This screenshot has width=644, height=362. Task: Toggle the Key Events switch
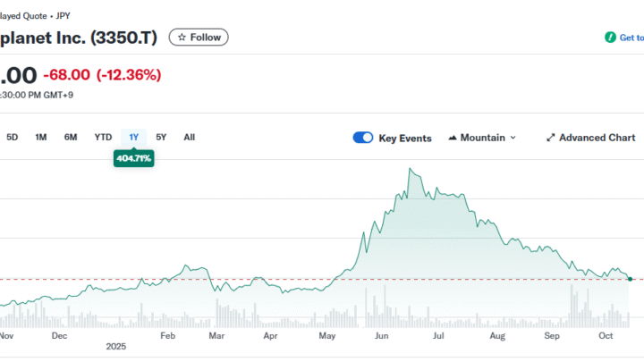pyautogui.click(x=363, y=138)
